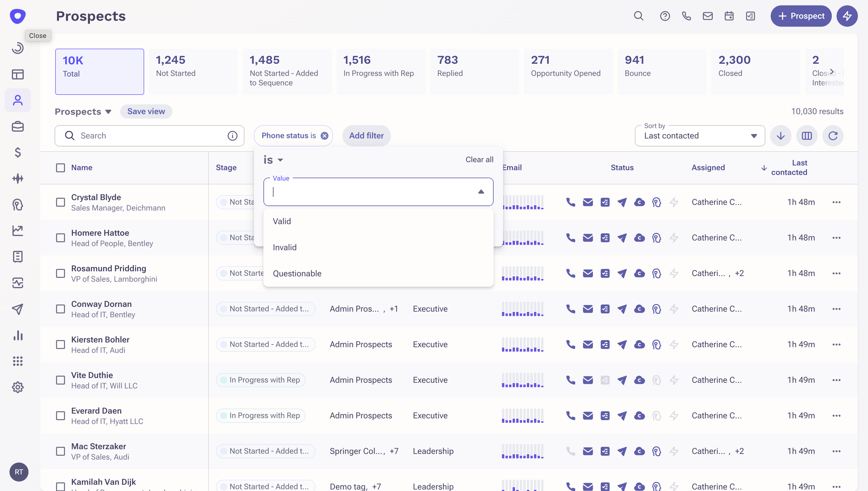
Task: Open the calendar icon in top bar
Action: click(x=729, y=16)
